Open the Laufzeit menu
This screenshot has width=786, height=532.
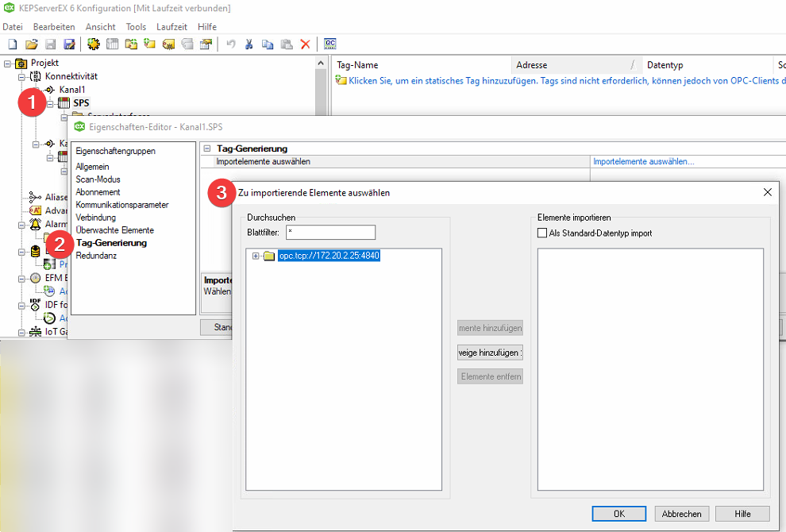click(x=171, y=26)
